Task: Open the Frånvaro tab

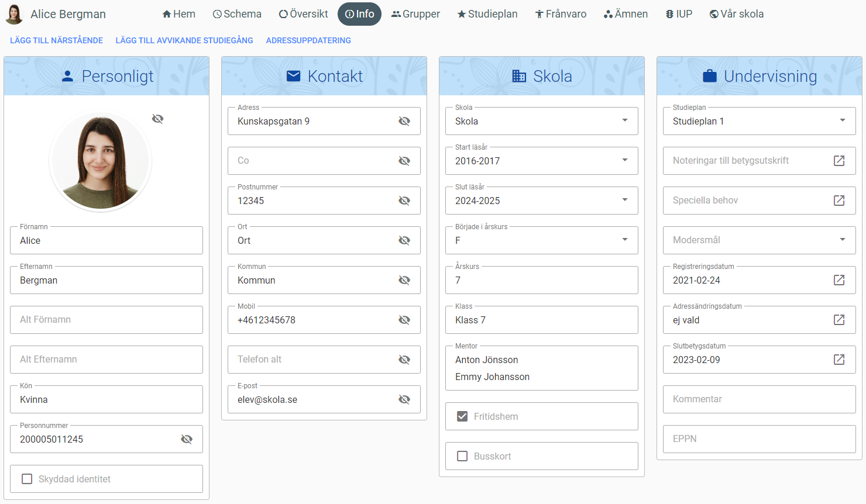Action: point(561,14)
